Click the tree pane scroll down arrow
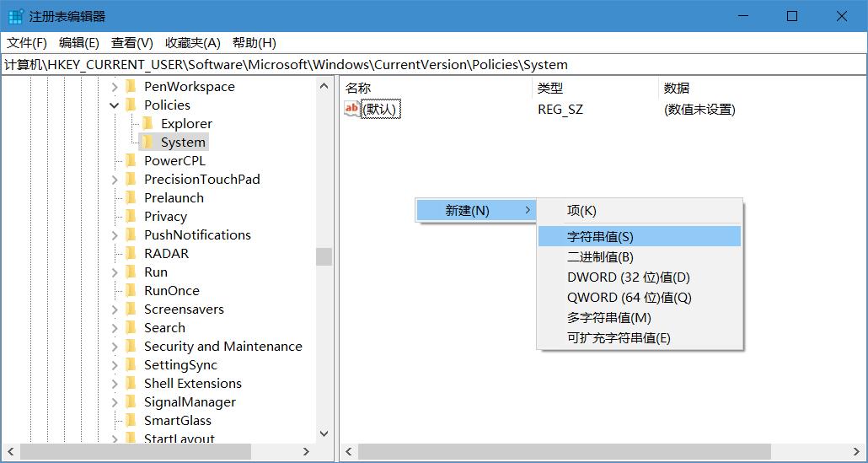The image size is (868, 463). pyautogui.click(x=324, y=433)
